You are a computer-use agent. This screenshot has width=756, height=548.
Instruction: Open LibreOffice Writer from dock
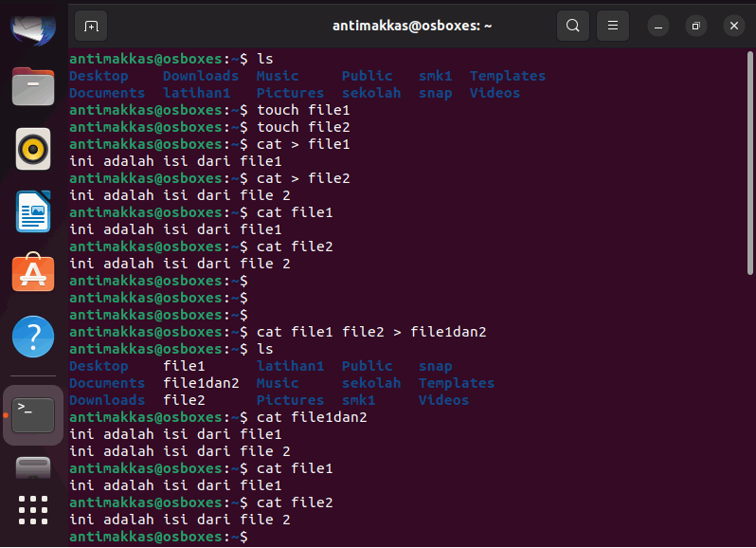tap(33, 211)
